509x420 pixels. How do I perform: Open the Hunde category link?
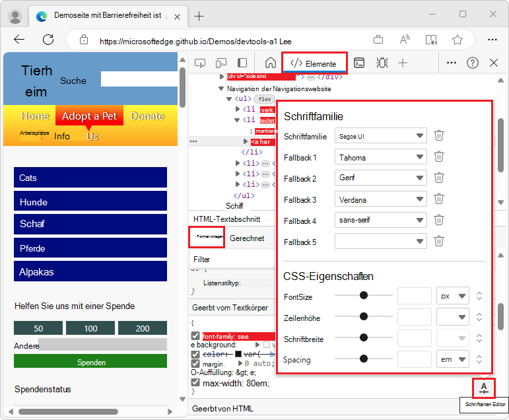(90, 201)
